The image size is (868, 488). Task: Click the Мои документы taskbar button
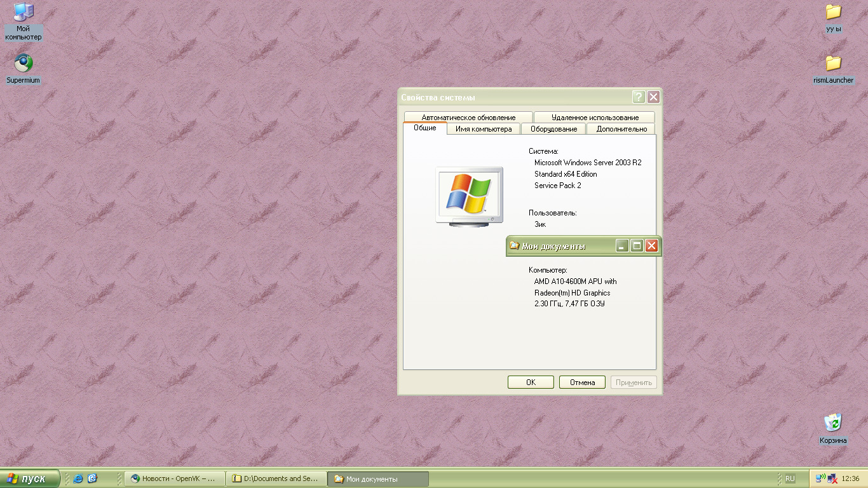pyautogui.click(x=378, y=478)
